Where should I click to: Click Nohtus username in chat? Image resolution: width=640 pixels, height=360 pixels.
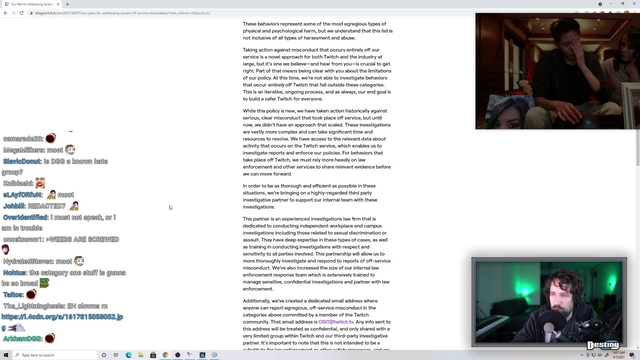tap(15, 273)
